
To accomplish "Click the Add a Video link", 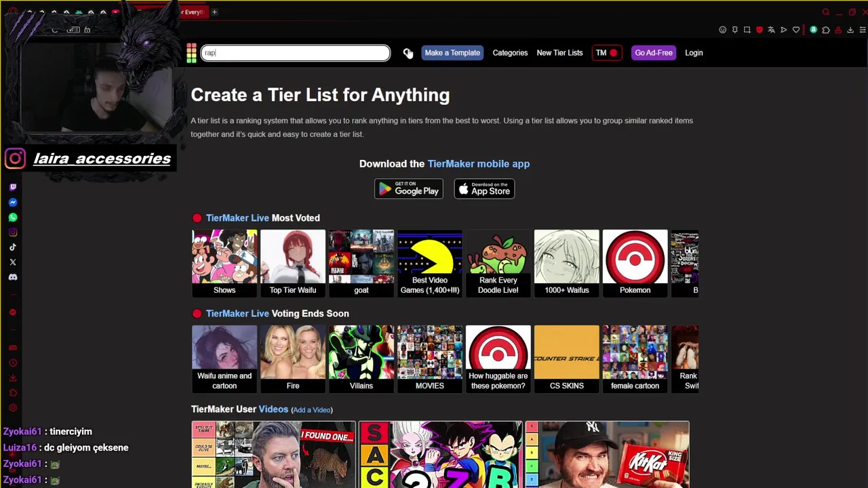I will [312, 410].
